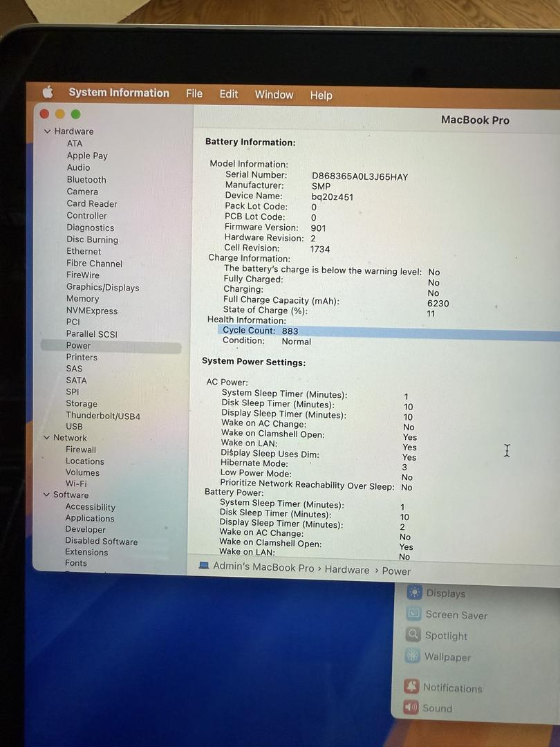Select Extensions under Software
The image size is (560, 747).
click(x=86, y=552)
